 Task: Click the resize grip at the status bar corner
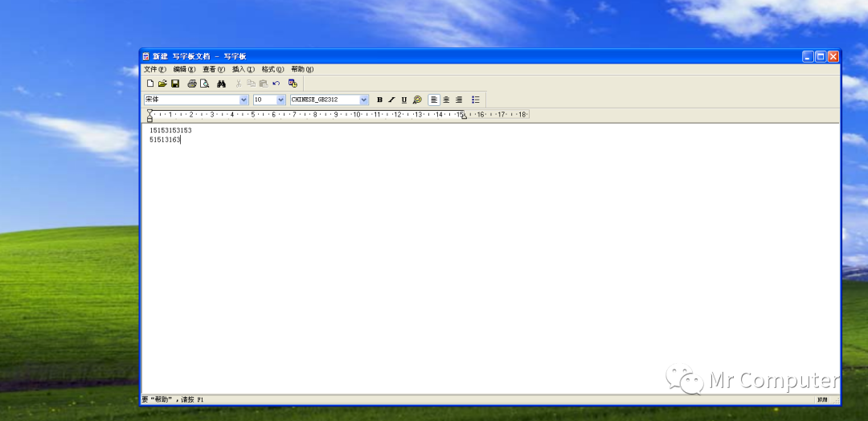tap(835, 400)
